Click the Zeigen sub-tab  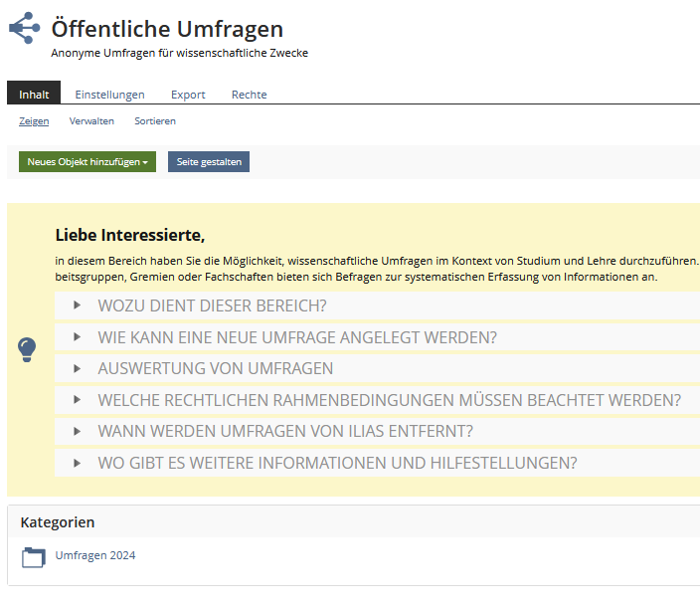[34, 121]
